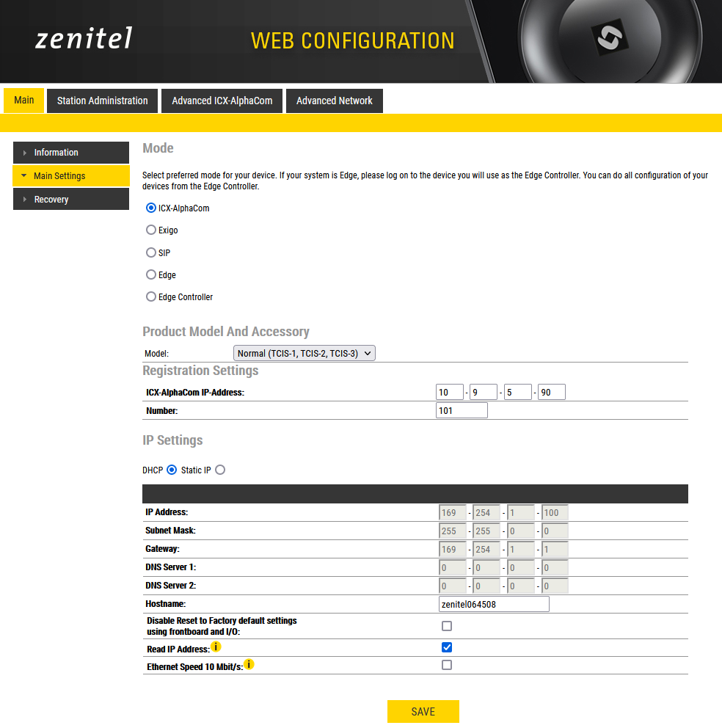Click the Product Model And Accessory heading
Image resolution: width=722 pixels, height=728 pixels.
[x=226, y=332]
